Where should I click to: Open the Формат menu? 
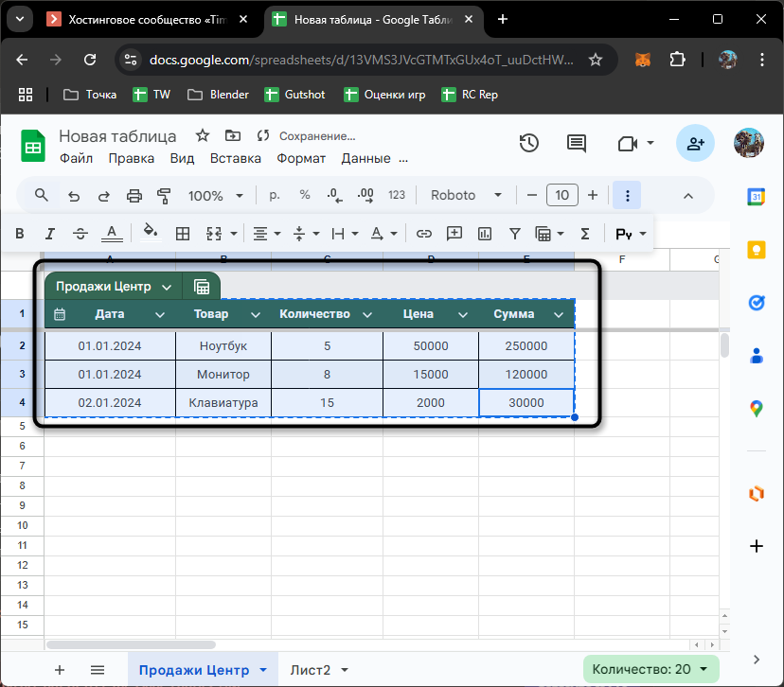301,158
